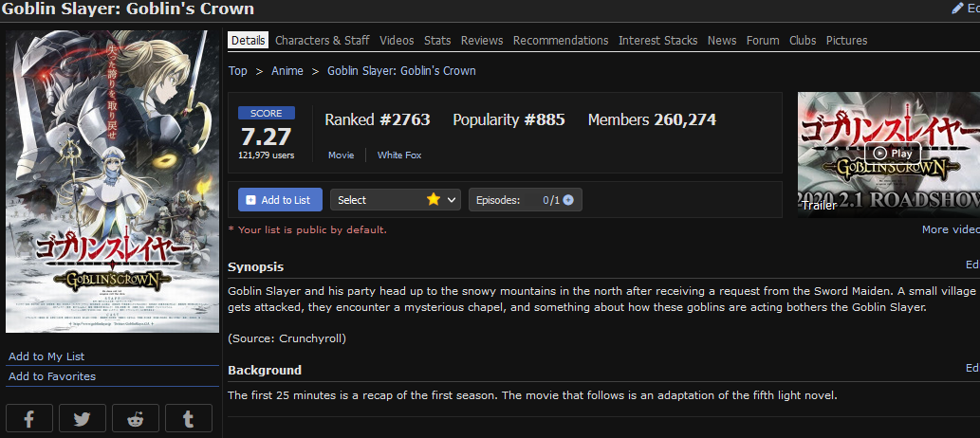980x438 pixels.
Task: Open the Anime breadcrumb link
Action: pos(287,70)
